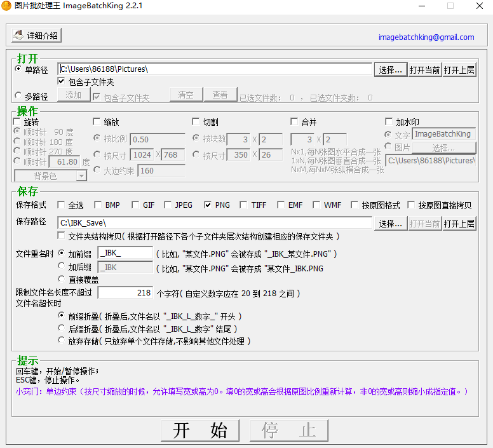Select 后缀折叠 folding option
Screen dimensions: 493x448
pyautogui.click(x=62, y=329)
